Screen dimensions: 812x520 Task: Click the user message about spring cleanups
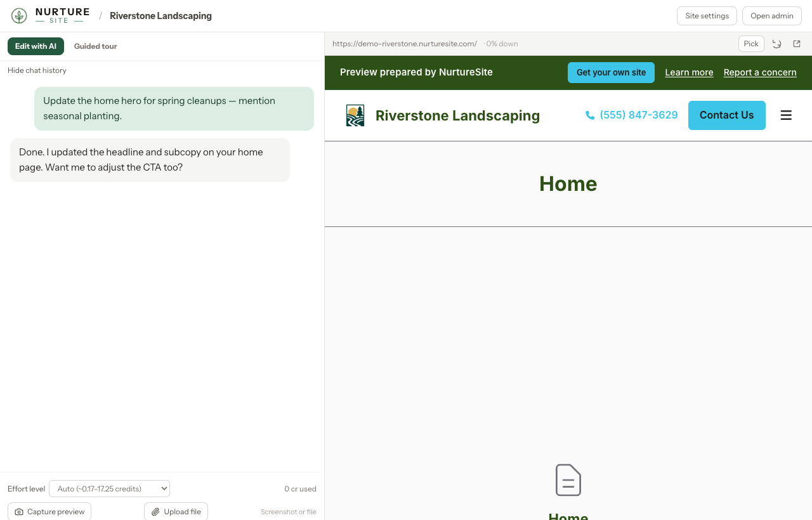[x=174, y=108]
